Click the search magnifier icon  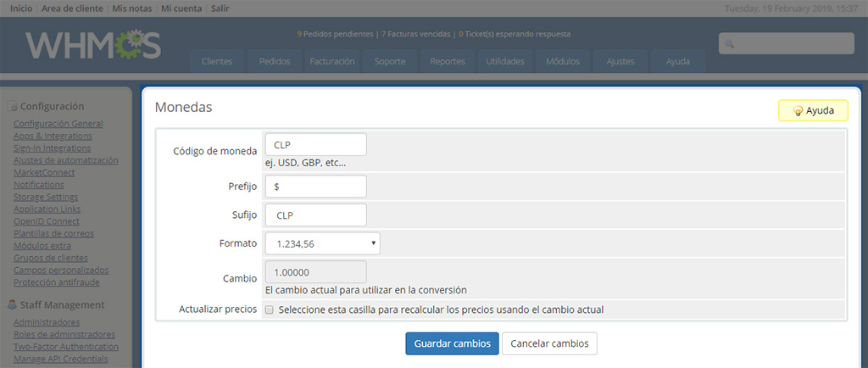coord(730,44)
